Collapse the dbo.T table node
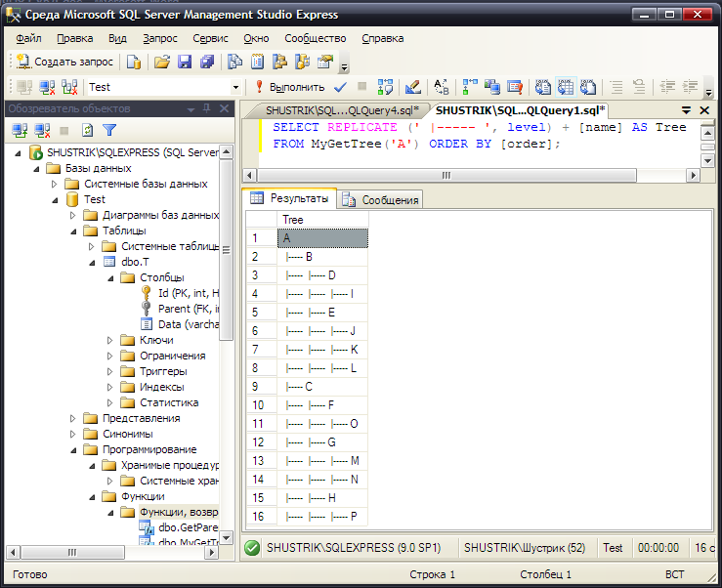Viewport: 722px width, 588px height. (92, 263)
